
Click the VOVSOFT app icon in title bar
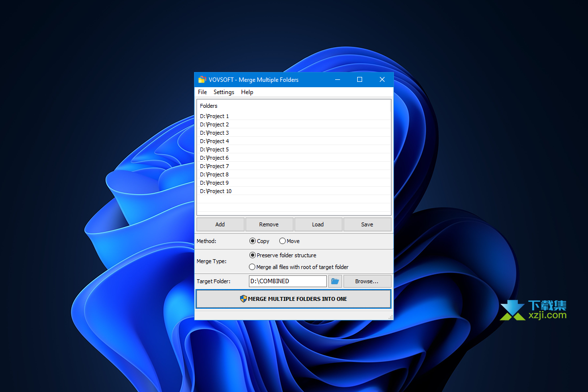pos(202,79)
